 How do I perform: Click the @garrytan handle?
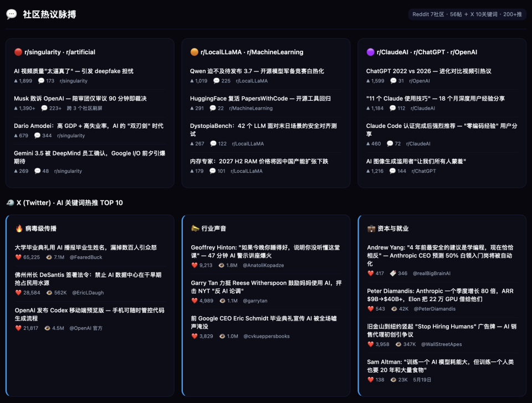click(x=255, y=301)
